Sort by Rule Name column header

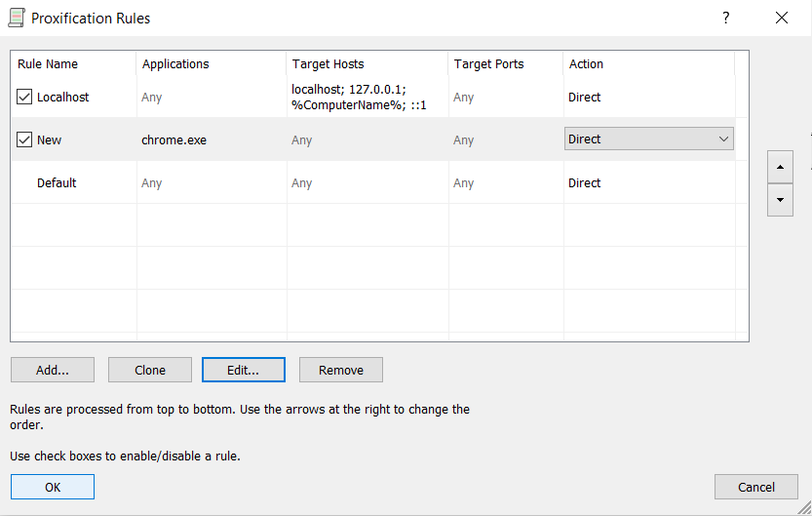coord(73,63)
